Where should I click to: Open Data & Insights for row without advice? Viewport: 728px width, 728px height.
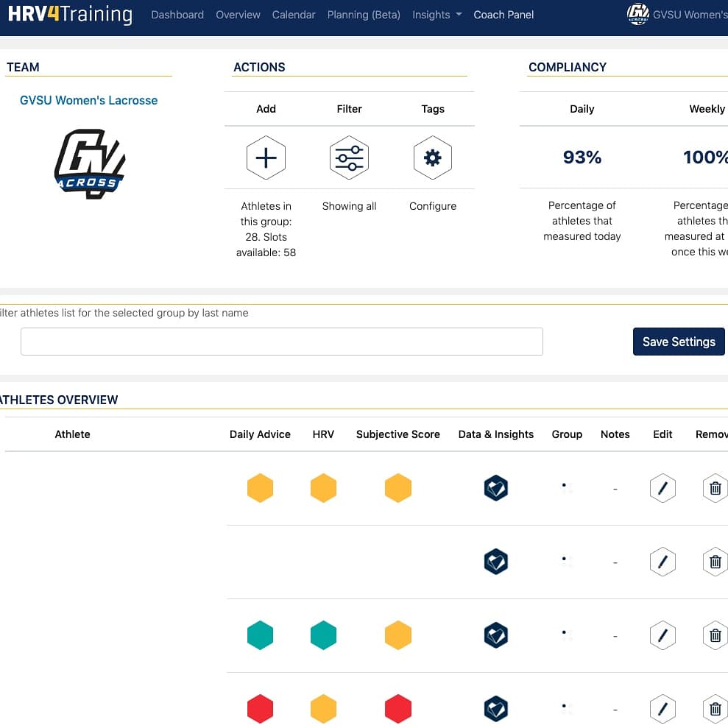[x=496, y=562]
